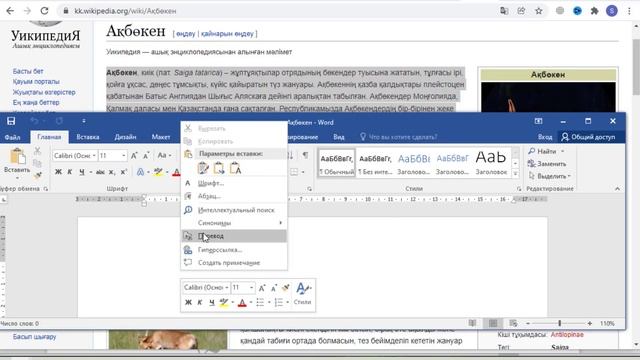Viewport: 640px width, 360px height.
Task: Click Paste (Вставить) clipboard icon in ribbon
Action: (x=17, y=157)
